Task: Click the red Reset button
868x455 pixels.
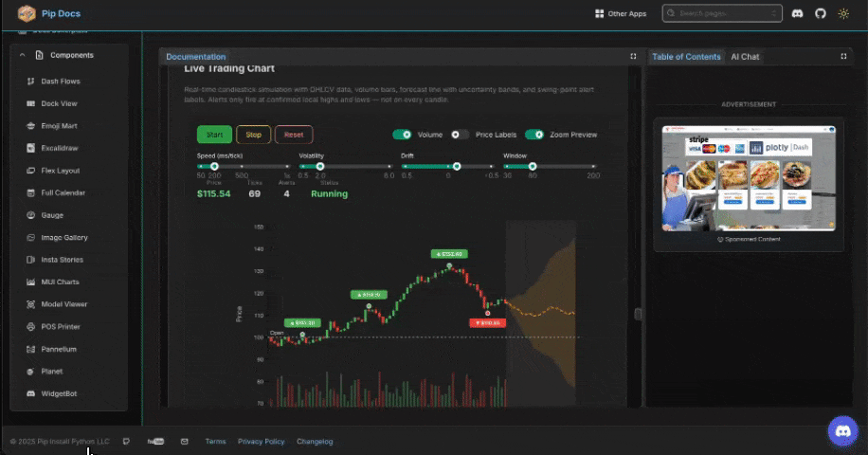Action: tap(294, 135)
